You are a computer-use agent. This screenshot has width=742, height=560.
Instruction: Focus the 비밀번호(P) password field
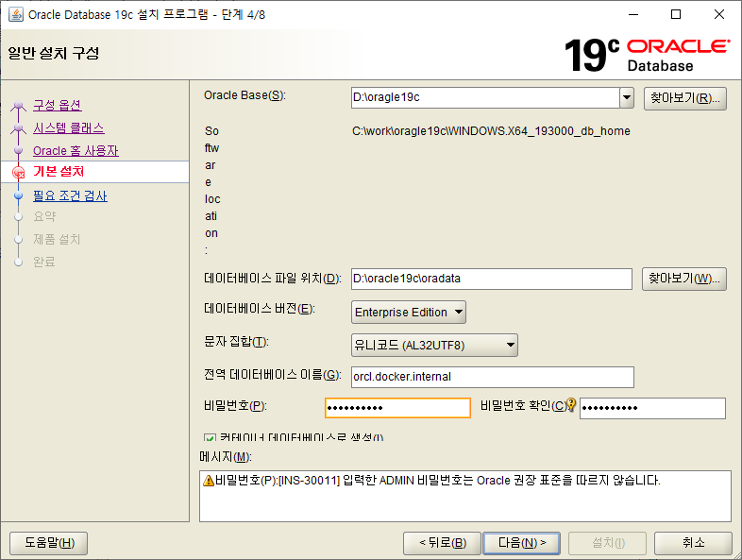click(x=398, y=408)
